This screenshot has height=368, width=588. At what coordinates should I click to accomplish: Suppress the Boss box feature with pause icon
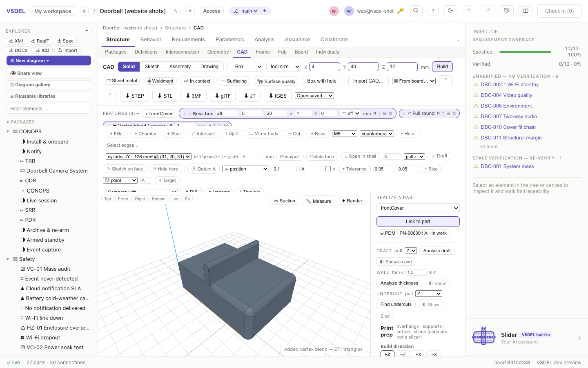(x=374, y=114)
